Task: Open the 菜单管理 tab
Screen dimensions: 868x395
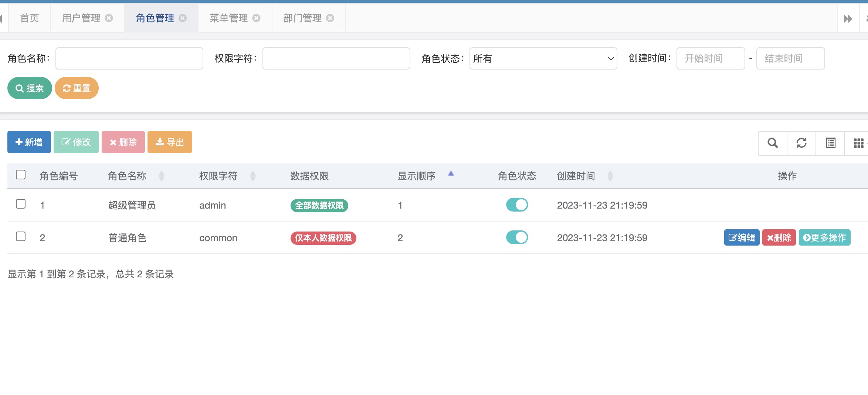Action: [229, 18]
